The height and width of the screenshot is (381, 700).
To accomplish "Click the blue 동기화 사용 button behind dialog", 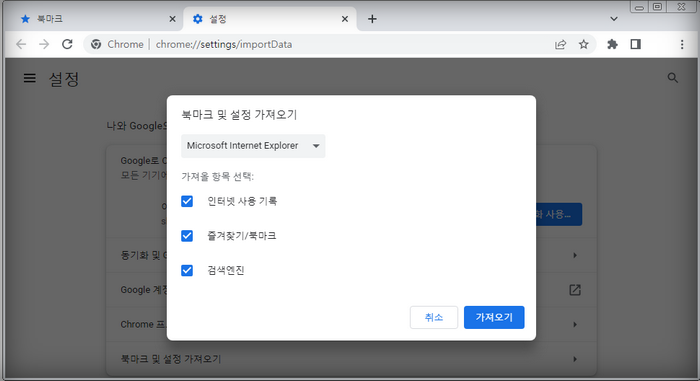I will click(x=558, y=214).
